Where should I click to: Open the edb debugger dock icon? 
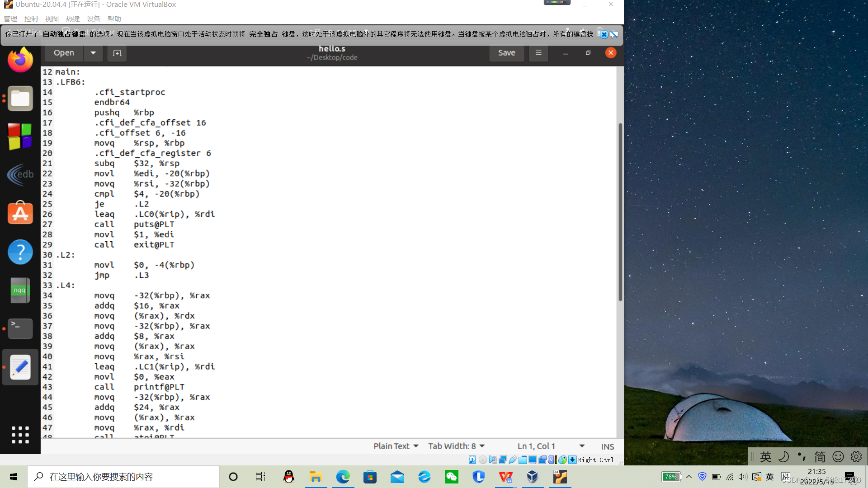pyautogui.click(x=20, y=174)
